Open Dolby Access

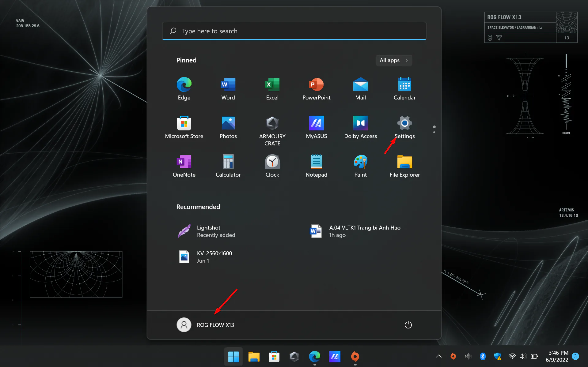[x=360, y=127]
